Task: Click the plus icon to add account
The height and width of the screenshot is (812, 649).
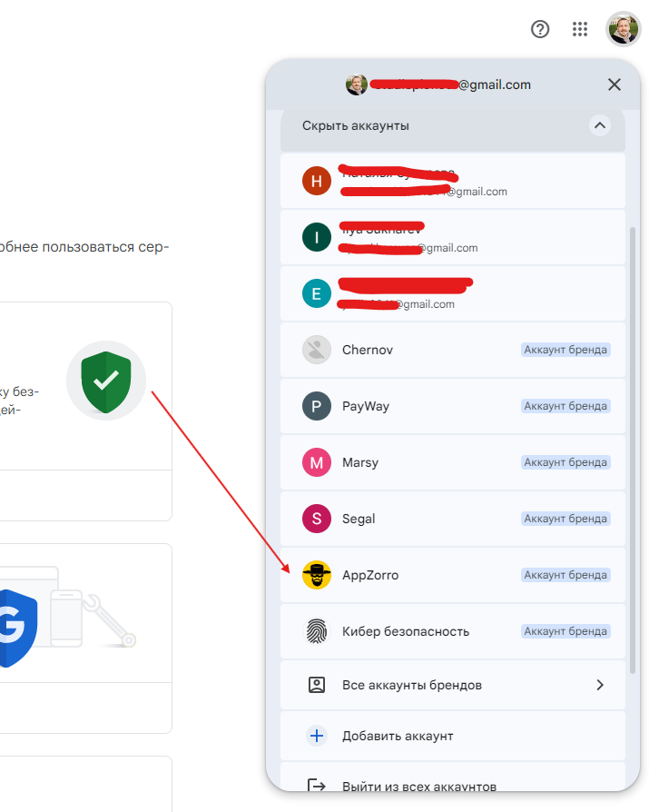Action: [x=317, y=736]
